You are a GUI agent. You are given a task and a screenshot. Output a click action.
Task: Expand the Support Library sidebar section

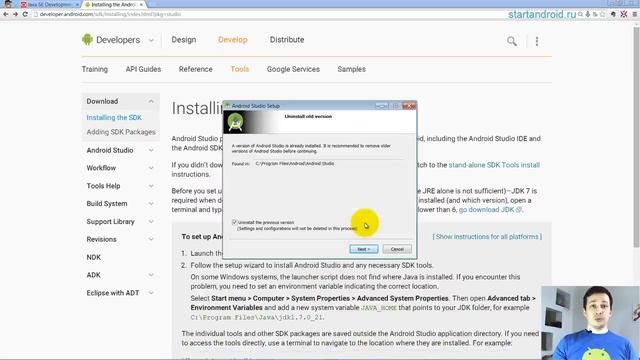(x=151, y=222)
